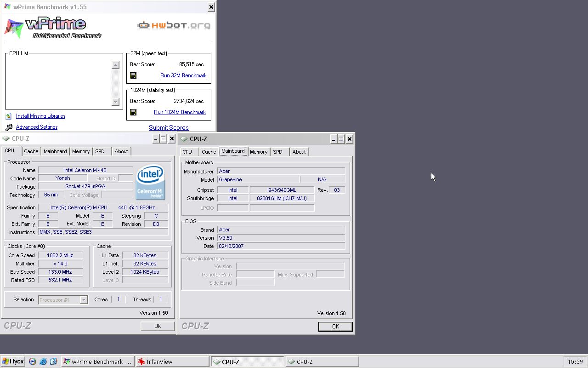The image size is (588, 368).
Task: Switch to wPrime Benchmark taskbar button
Action: pyautogui.click(x=98, y=362)
